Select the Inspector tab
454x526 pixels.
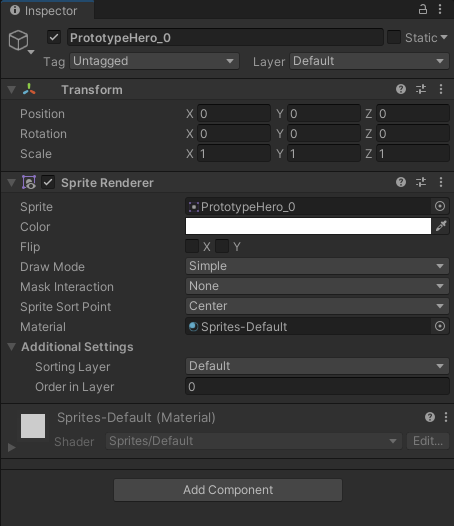pos(47,10)
